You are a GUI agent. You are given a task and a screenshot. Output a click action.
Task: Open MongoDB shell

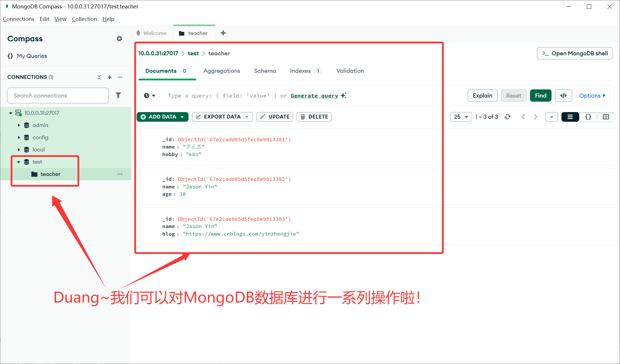tap(575, 53)
